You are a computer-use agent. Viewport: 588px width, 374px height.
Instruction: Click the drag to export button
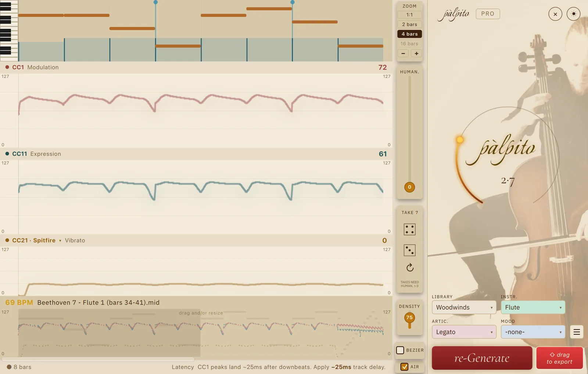(x=559, y=358)
